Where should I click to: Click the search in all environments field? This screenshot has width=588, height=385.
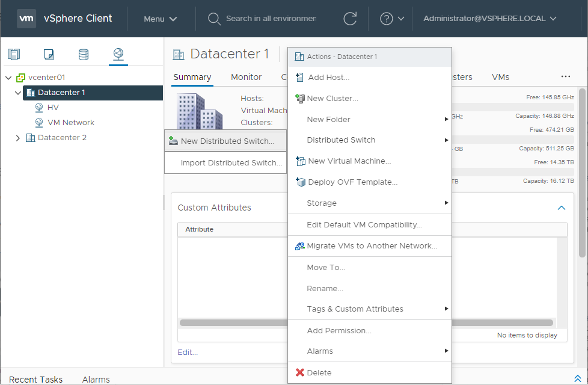271,19
